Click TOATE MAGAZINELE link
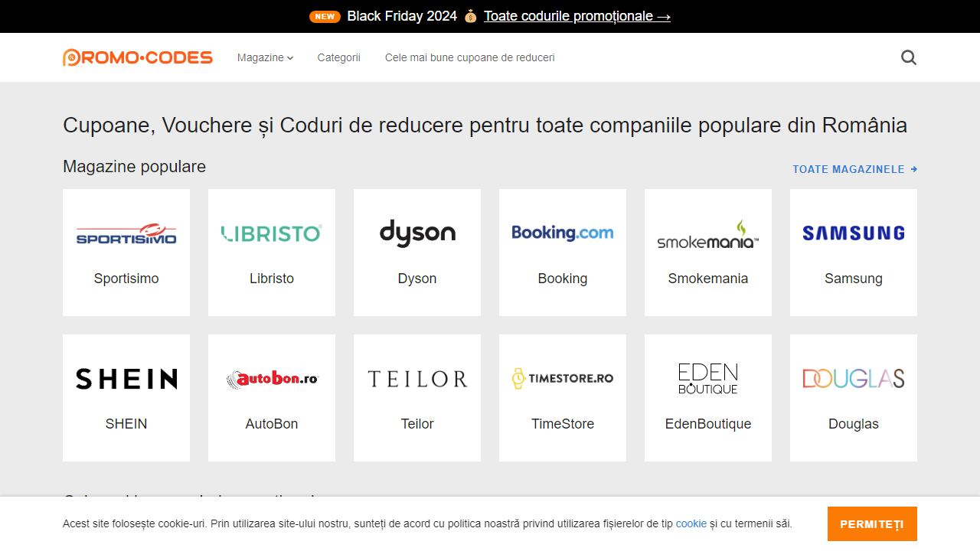Viewport: 980px width, 551px height. pos(855,169)
